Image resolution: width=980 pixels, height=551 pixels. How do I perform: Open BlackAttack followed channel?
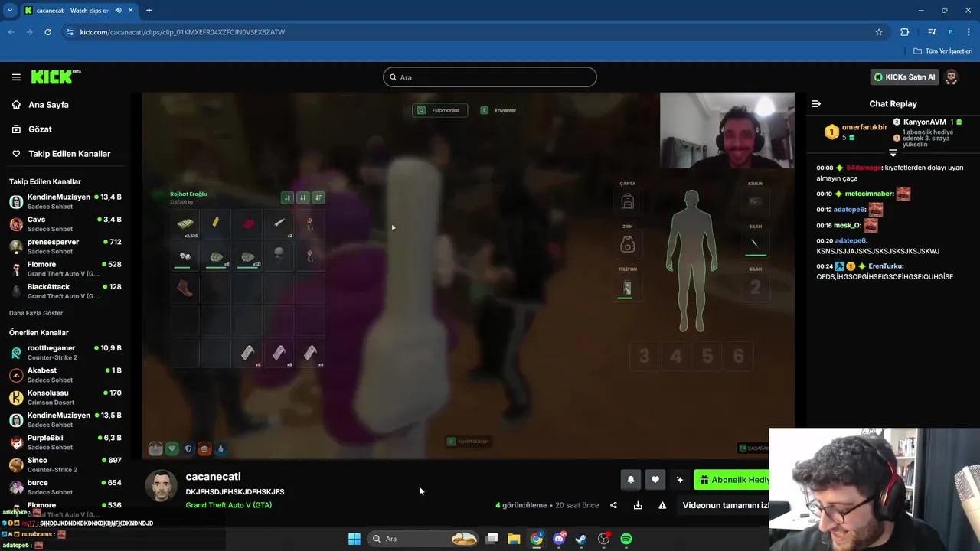click(x=65, y=292)
